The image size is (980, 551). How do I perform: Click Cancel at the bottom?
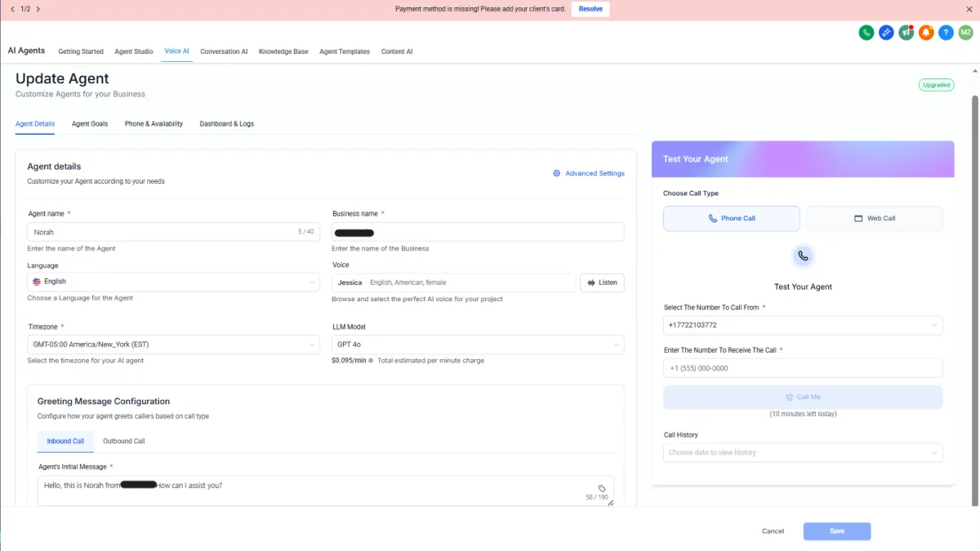[x=773, y=531]
